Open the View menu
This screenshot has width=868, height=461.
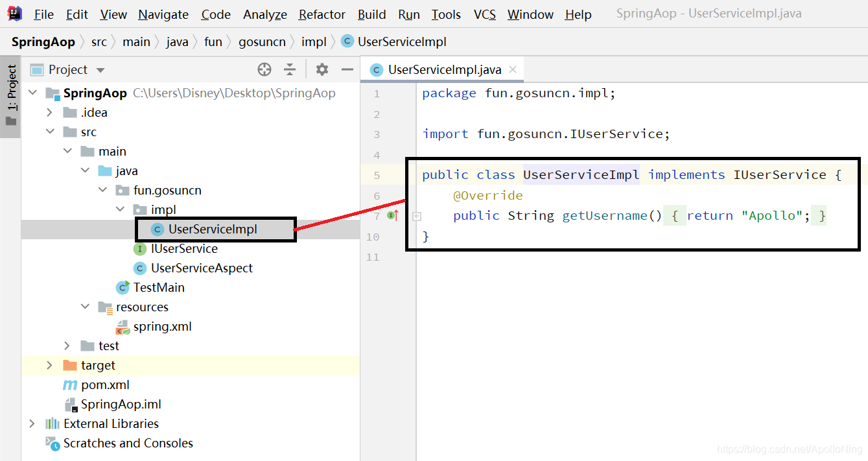[113, 14]
